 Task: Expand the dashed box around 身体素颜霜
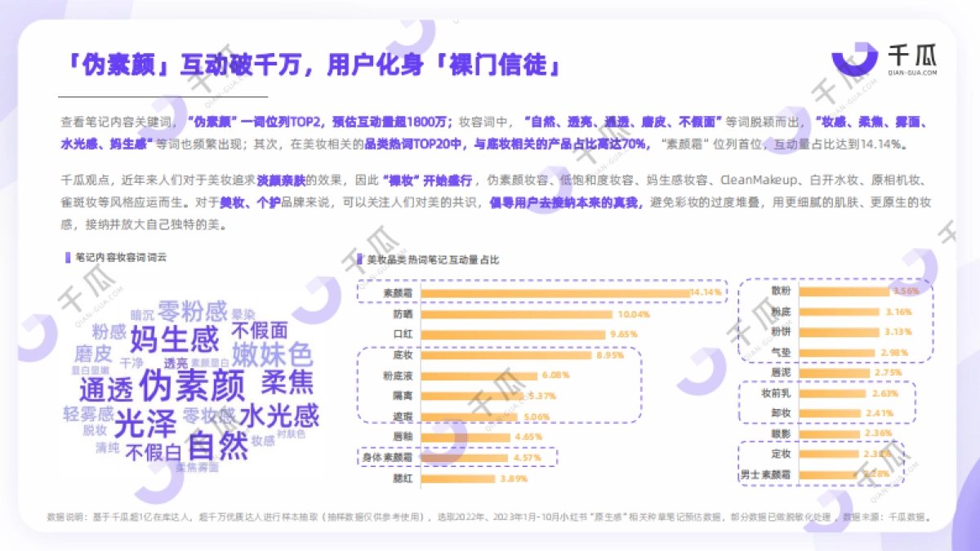coord(457,458)
